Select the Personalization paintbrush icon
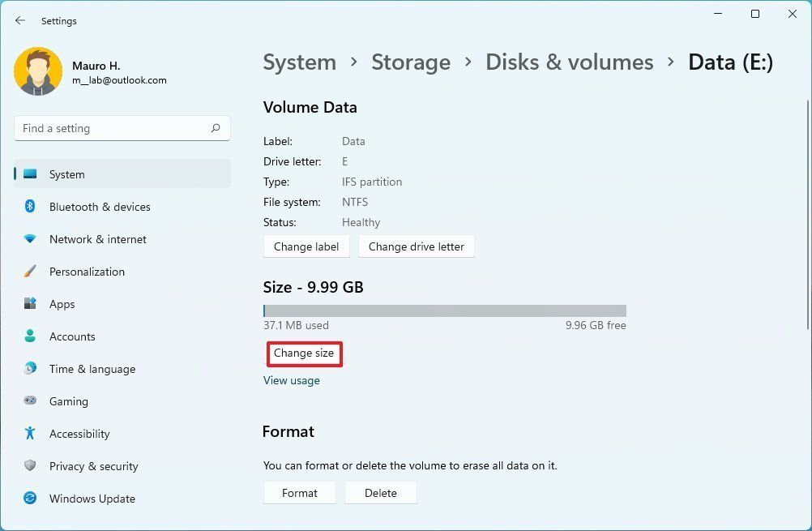This screenshot has width=812, height=531. click(30, 272)
